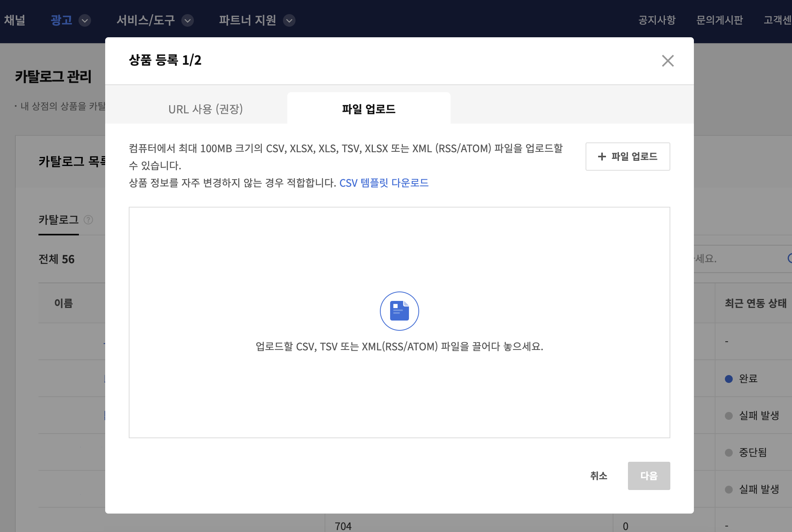Viewport: 792px width, 532px height.
Task: Open 공지사항 in top navigation
Action: (657, 20)
